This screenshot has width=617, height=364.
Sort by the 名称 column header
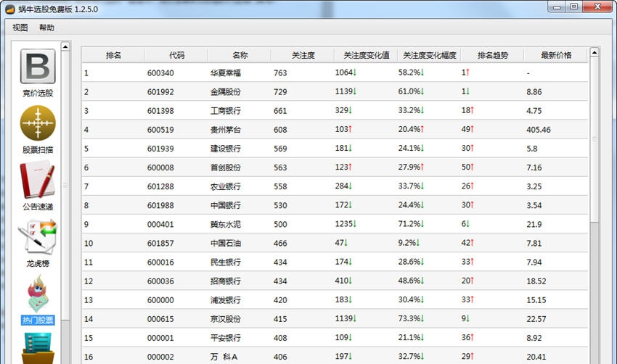[240, 55]
